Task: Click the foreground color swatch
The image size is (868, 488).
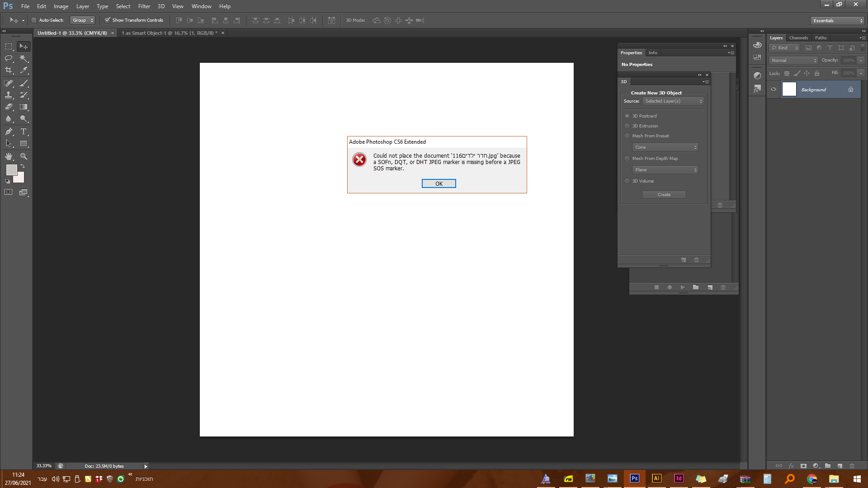Action: click(x=11, y=170)
